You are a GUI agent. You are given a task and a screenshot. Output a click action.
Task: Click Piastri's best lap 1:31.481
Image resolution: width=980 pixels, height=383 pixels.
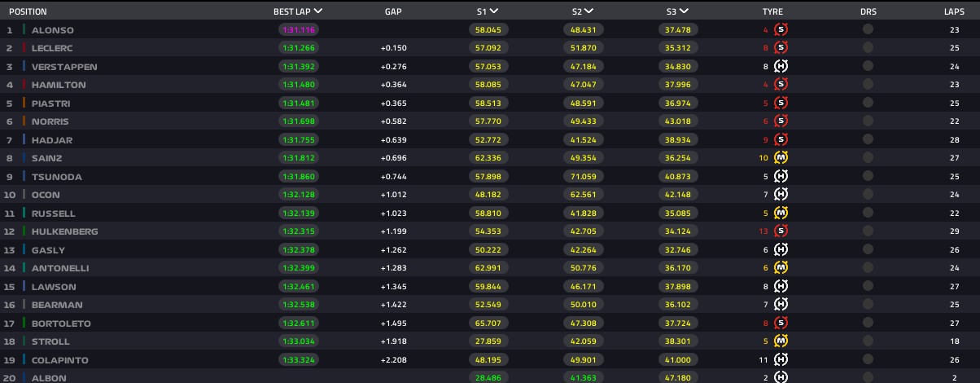pyautogui.click(x=298, y=103)
